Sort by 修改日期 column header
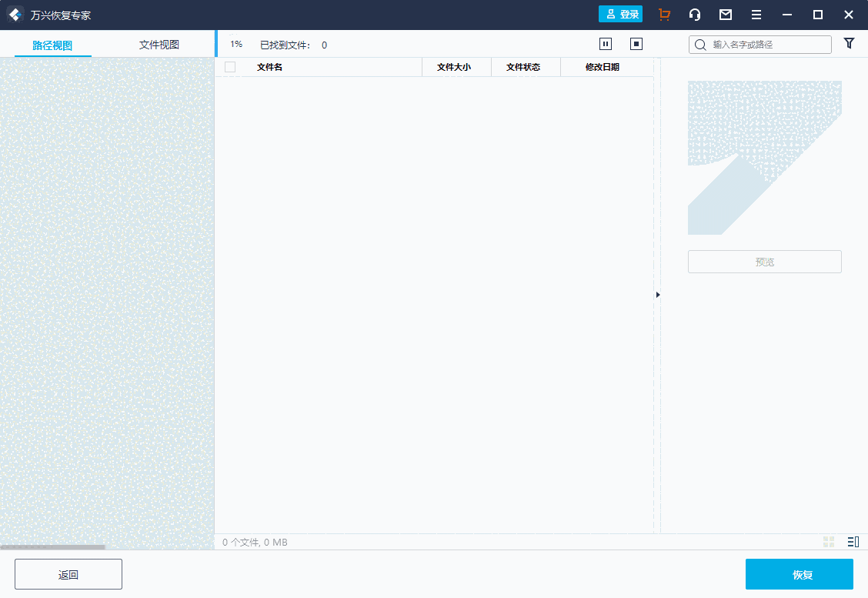 coord(602,67)
